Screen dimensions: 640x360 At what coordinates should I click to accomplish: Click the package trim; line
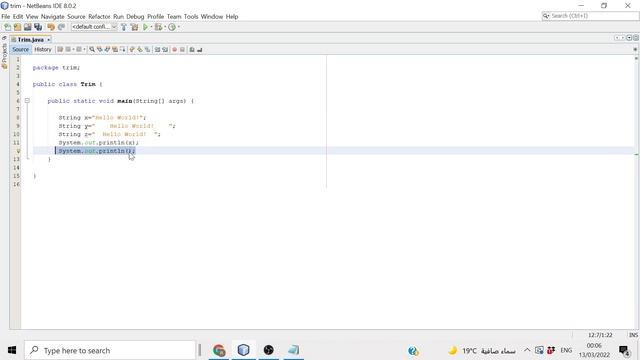(x=56, y=68)
